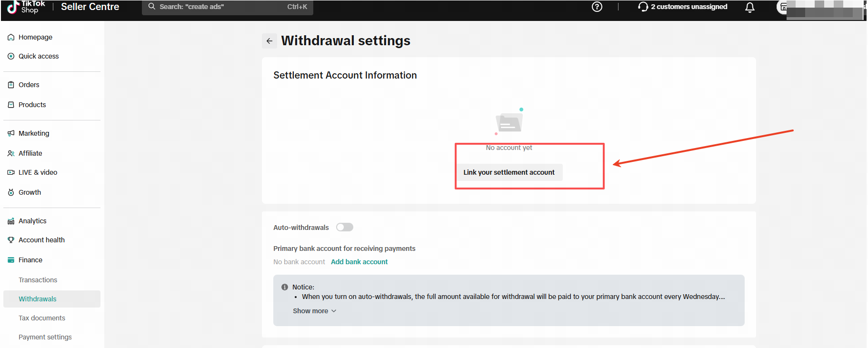Image resolution: width=868 pixels, height=348 pixels.
Task: Click the Homepage house icon
Action: point(11,37)
